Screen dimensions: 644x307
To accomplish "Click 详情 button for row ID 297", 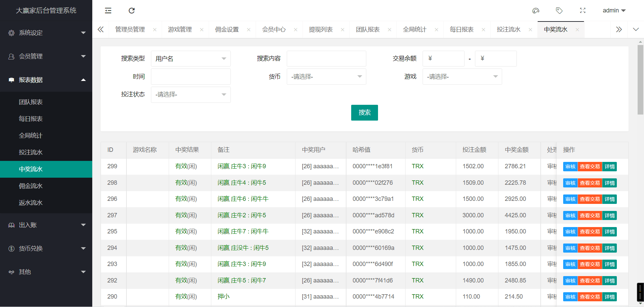I will click(x=609, y=216).
